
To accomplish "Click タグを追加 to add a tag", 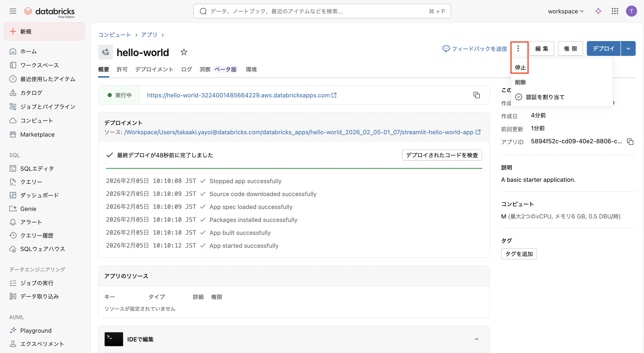I will (x=519, y=254).
